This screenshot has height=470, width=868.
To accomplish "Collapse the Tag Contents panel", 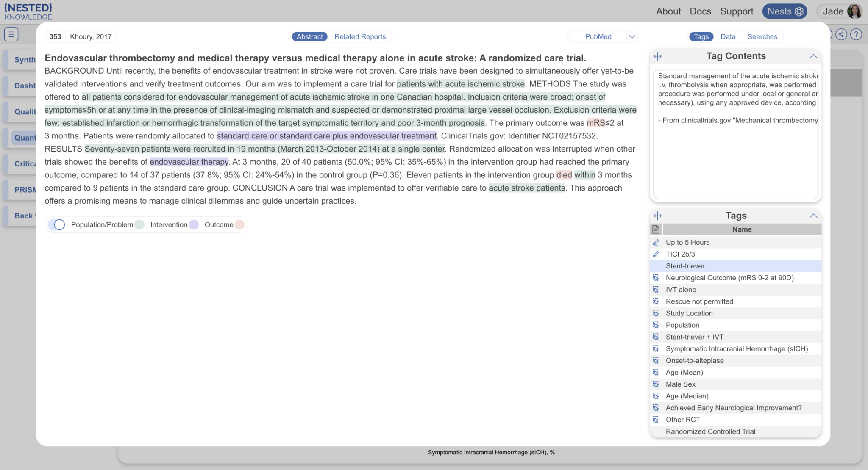I will pyautogui.click(x=813, y=56).
